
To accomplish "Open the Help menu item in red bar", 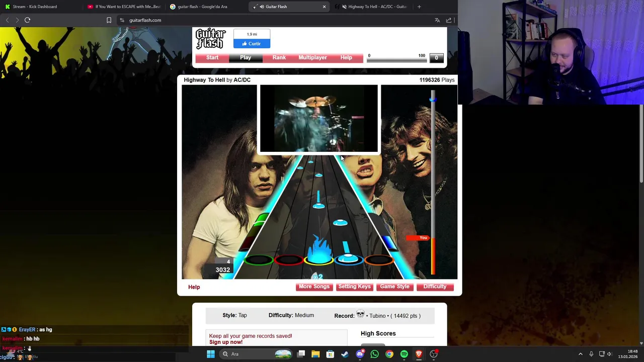I will tap(346, 57).
